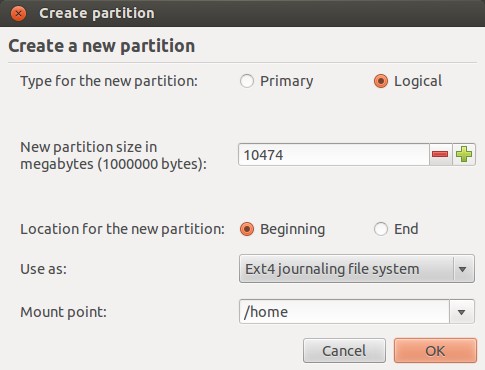Screen dimensions: 485x370
Task: Click the green plus icon to increase size
Action: point(464,154)
